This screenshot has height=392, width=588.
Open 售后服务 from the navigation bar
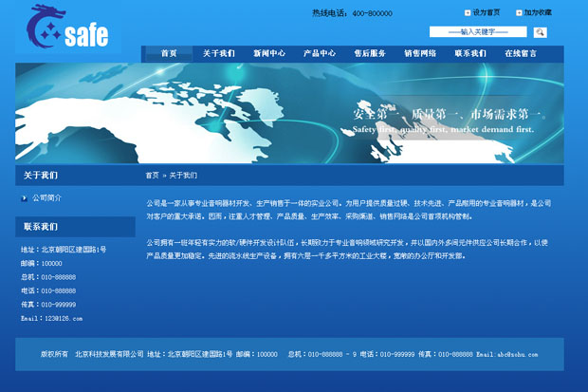(x=370, y=54)
